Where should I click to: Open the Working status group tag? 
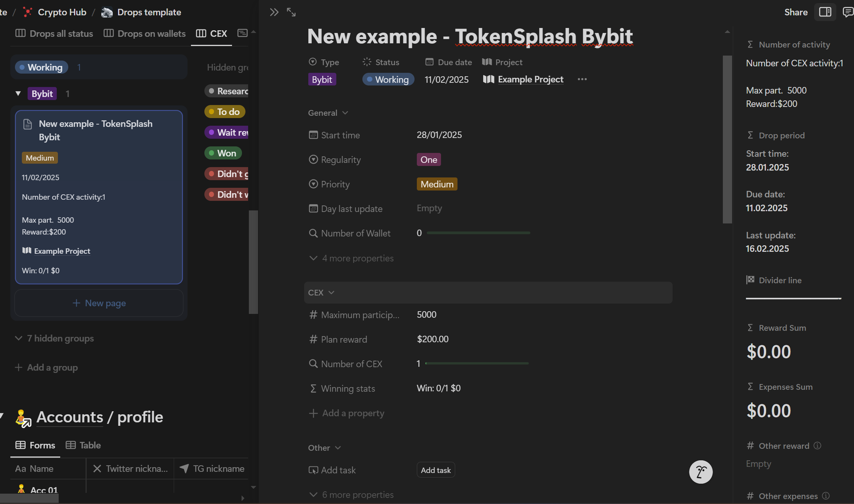click(41, 67)
